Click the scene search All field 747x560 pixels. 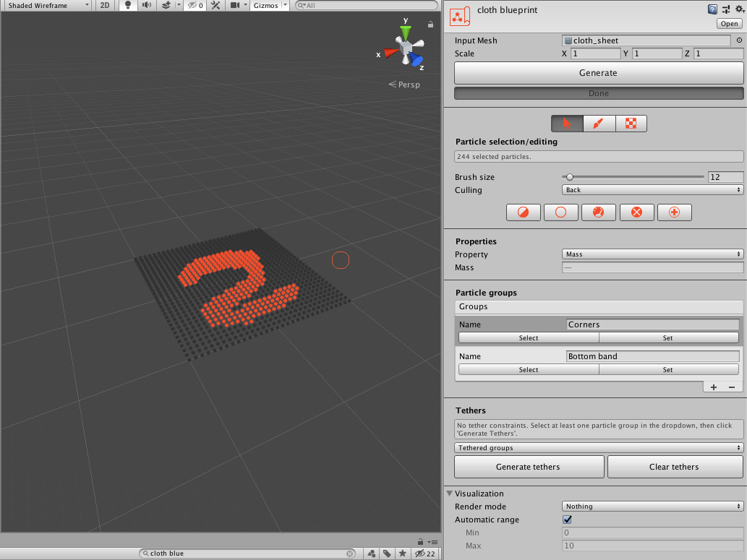pyautogui.click(x=367, y=5)
